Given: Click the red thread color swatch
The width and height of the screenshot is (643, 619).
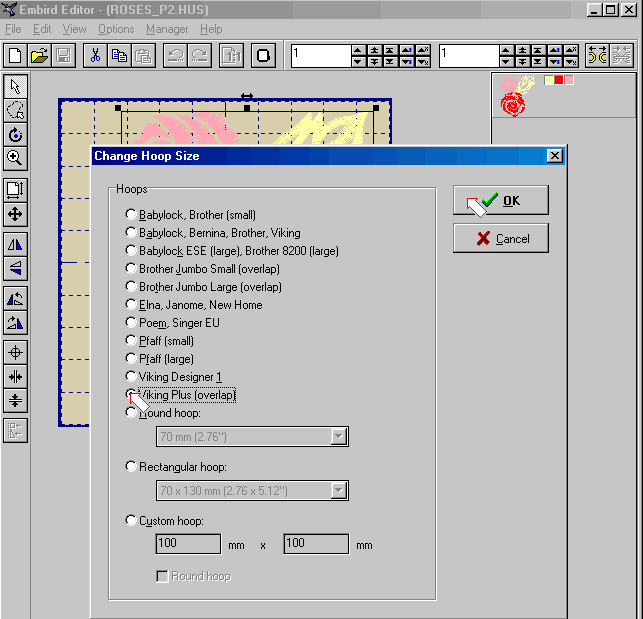Looking at the screenshot, I should (x=559, y=80).
